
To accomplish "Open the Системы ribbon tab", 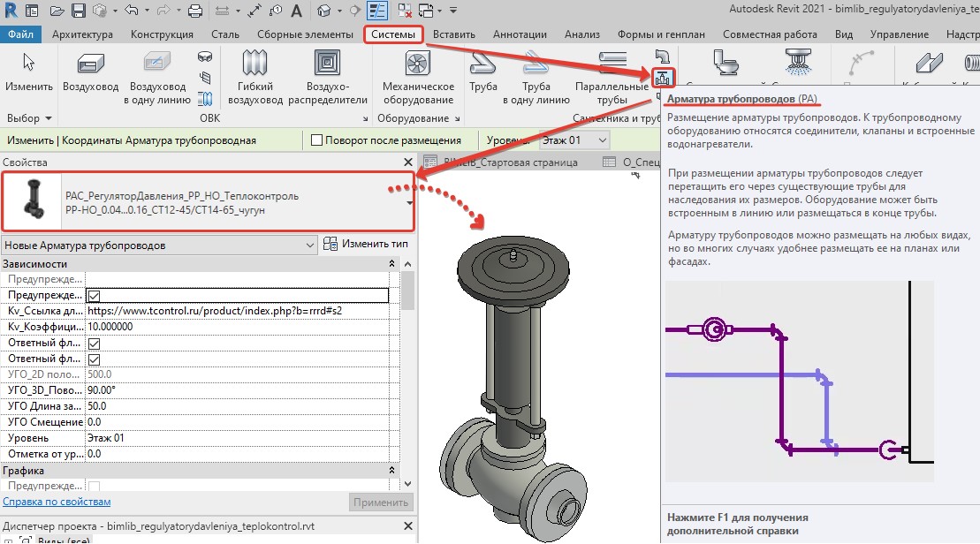I will [x=393, y=34].
